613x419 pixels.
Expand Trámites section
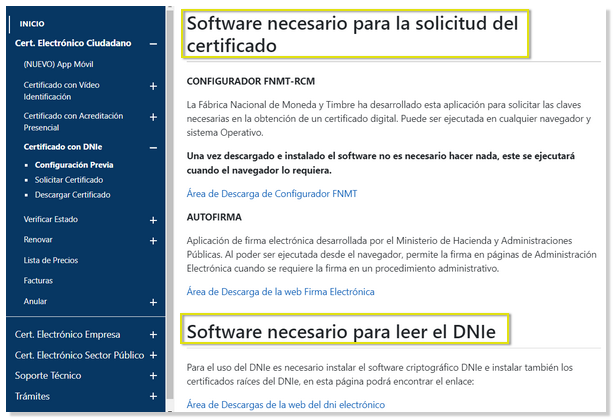(x=153, y=397)
